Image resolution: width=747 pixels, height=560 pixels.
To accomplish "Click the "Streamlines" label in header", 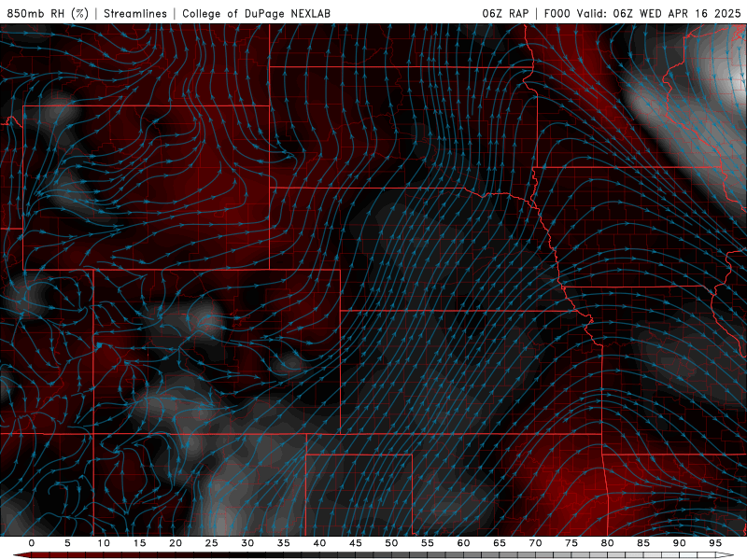I will pos(135,13).
